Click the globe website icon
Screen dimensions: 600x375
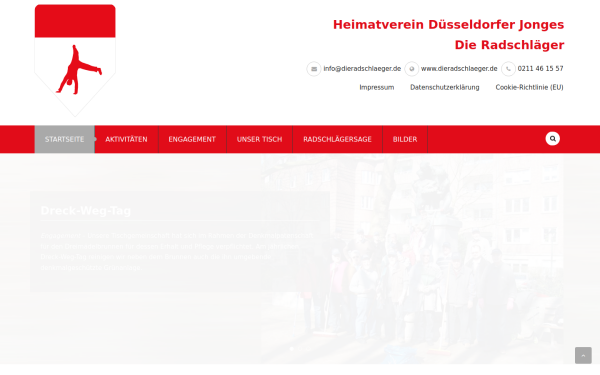(412, 69)
